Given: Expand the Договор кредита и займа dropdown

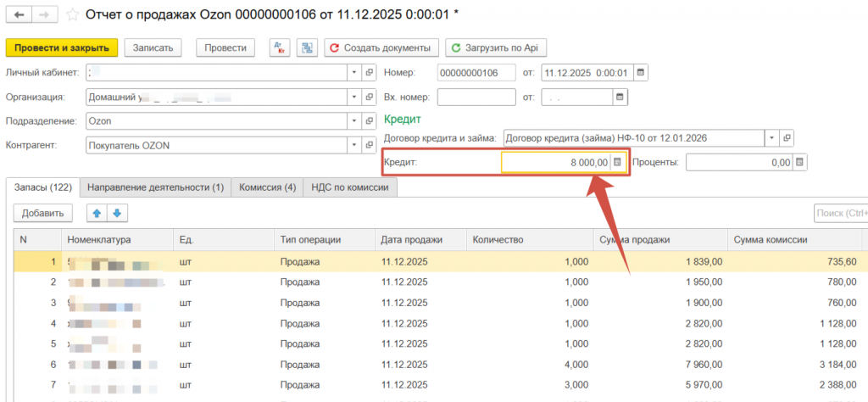Looking at the screenshot, I should click(771, 137).
